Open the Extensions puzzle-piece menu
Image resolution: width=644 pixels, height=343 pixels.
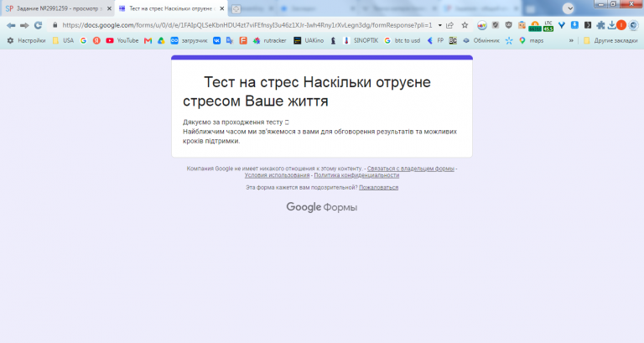point(600,25)
